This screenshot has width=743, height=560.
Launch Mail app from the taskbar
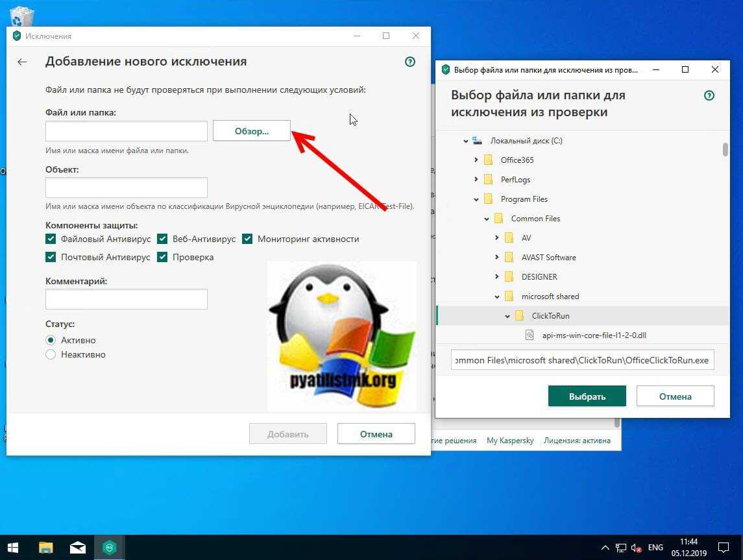(x=77, y=547)
